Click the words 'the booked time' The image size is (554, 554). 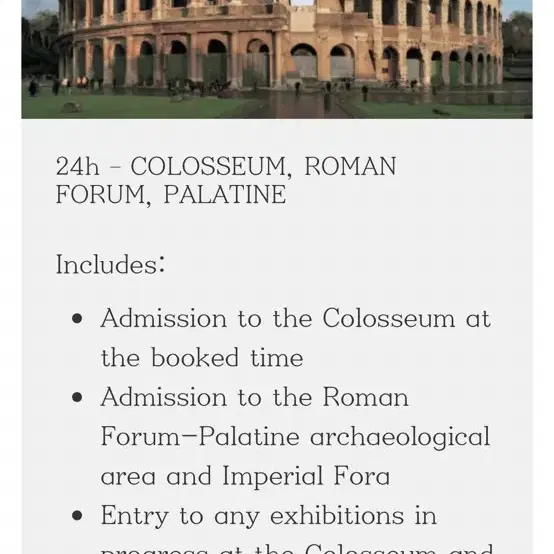202,358
